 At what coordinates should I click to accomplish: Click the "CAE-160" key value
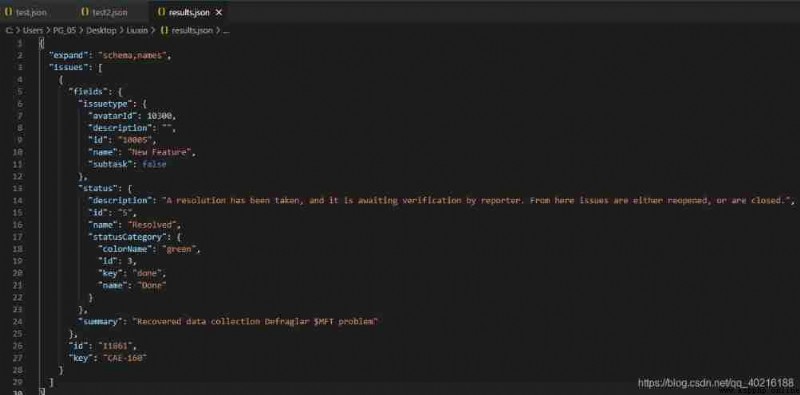pyautogui.click(x=124, y=358)
